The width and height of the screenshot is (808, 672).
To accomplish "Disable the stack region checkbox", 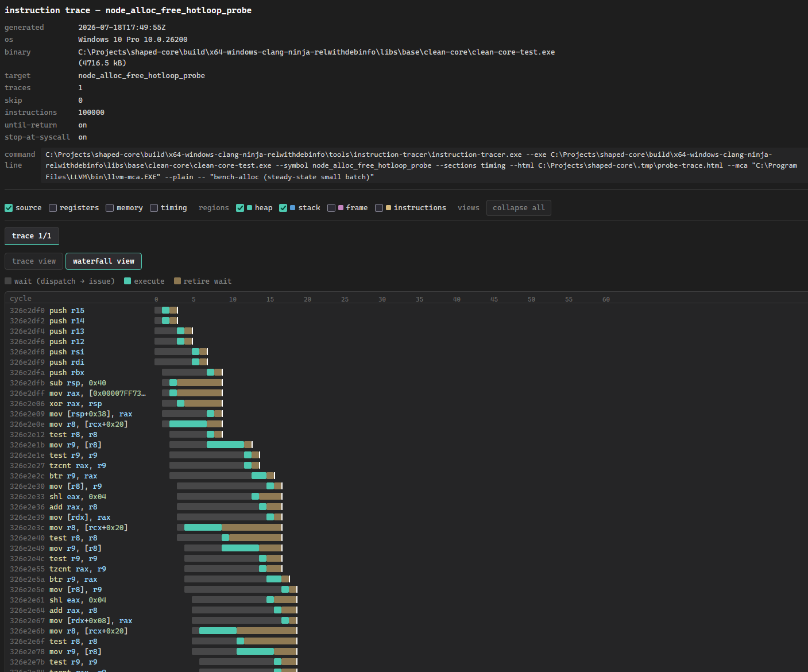I will (283, 208).
